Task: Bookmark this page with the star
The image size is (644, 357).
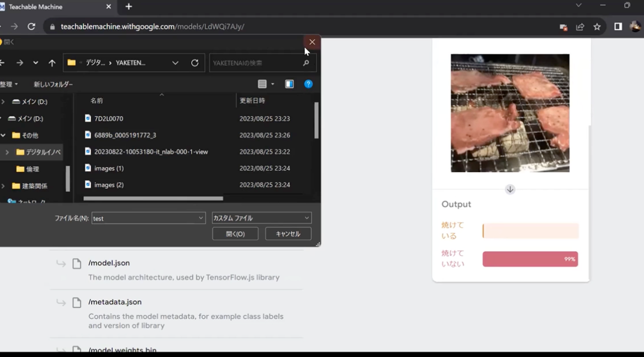Action: click(597, 27)
